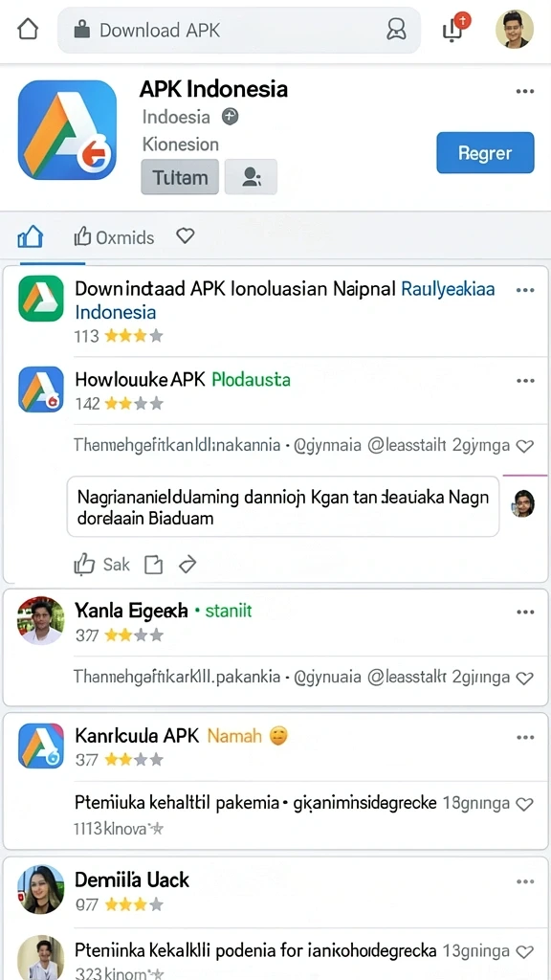Screen dimensions: 551x980
Task: Toggle the heart on Thanmehgafitkarklll.pakankia row
Action: tap(526, 678)
